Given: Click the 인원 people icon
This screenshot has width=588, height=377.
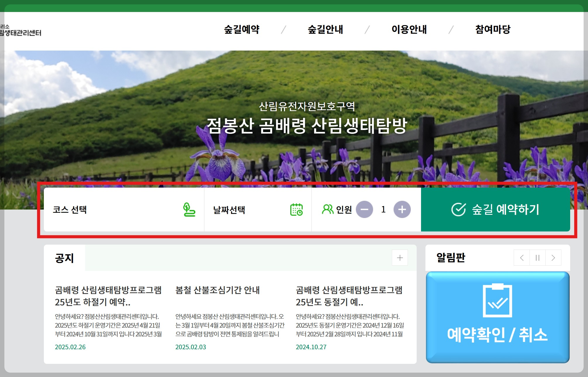Looking at the screenshot, I should click(x=327, y=209).
